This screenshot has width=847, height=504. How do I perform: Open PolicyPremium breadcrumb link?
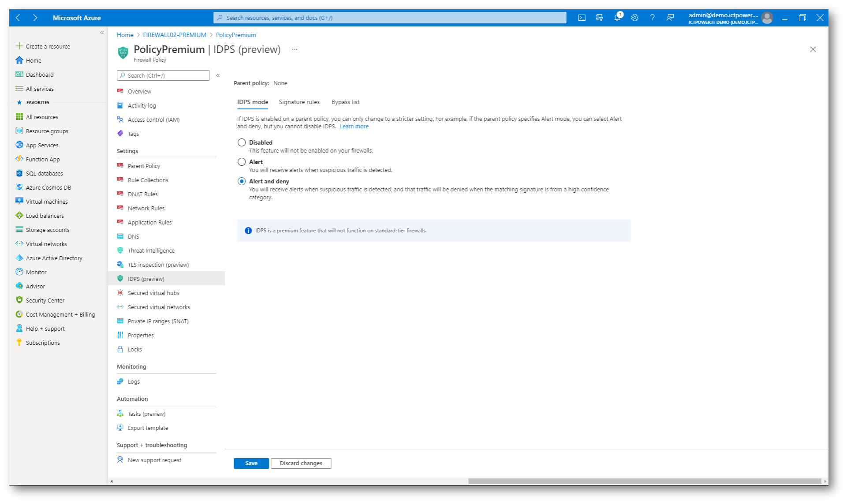pos(236,35)
